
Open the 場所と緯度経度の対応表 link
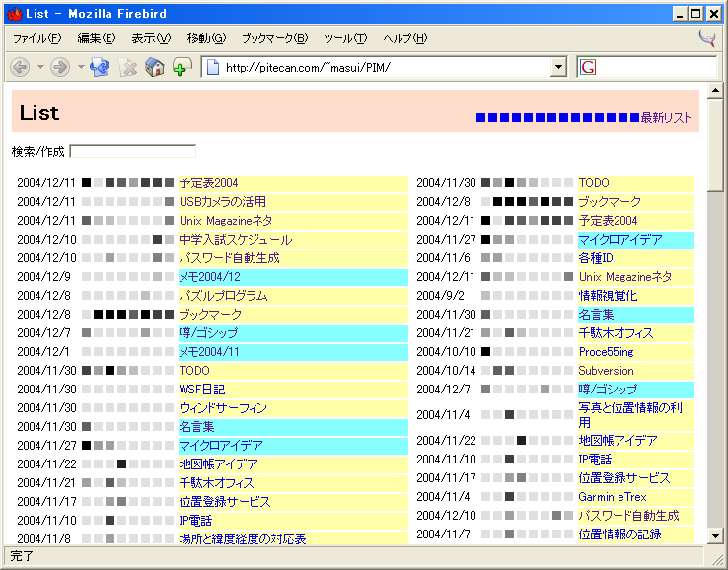[243, 538]
